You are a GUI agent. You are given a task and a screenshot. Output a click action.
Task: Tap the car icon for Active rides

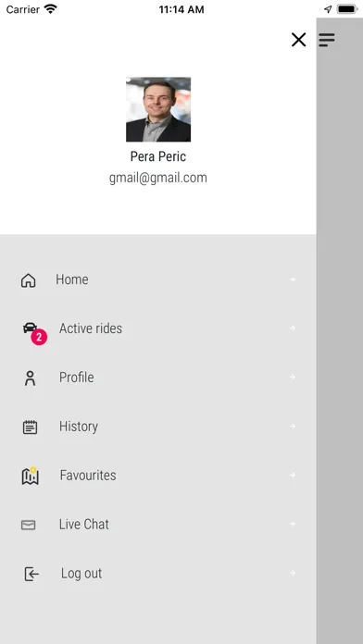click(x=30, y=328)
